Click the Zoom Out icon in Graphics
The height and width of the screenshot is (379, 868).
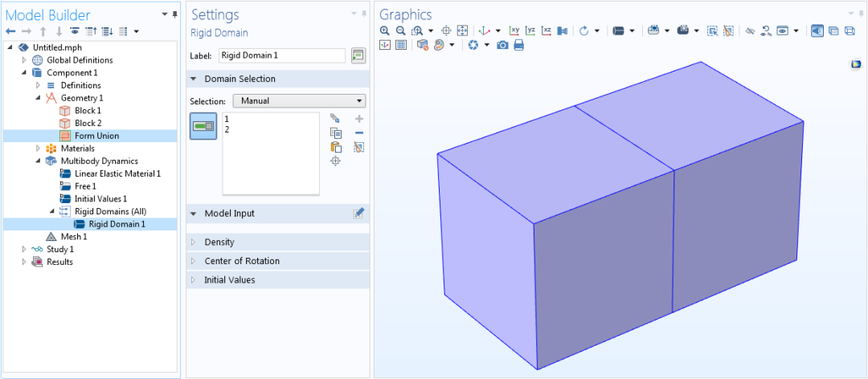[x=401, y=31]
